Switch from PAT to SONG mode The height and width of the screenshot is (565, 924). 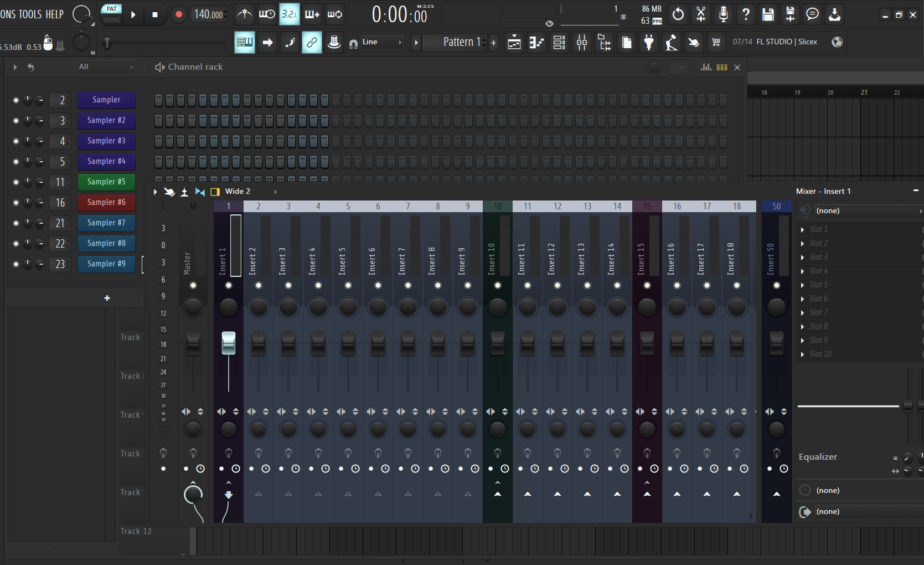111,20
